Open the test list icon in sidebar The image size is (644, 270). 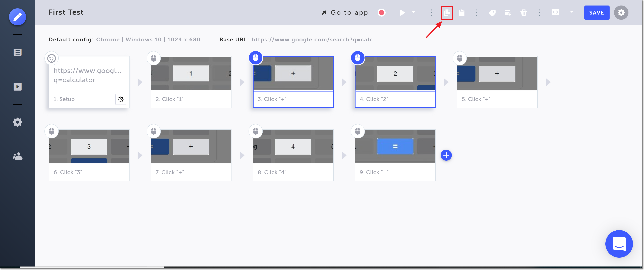(18, 52)
